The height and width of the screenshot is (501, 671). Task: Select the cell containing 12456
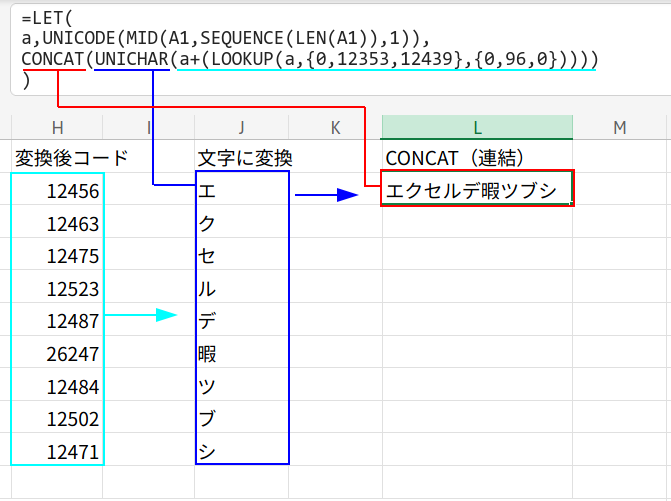point(58,190)
